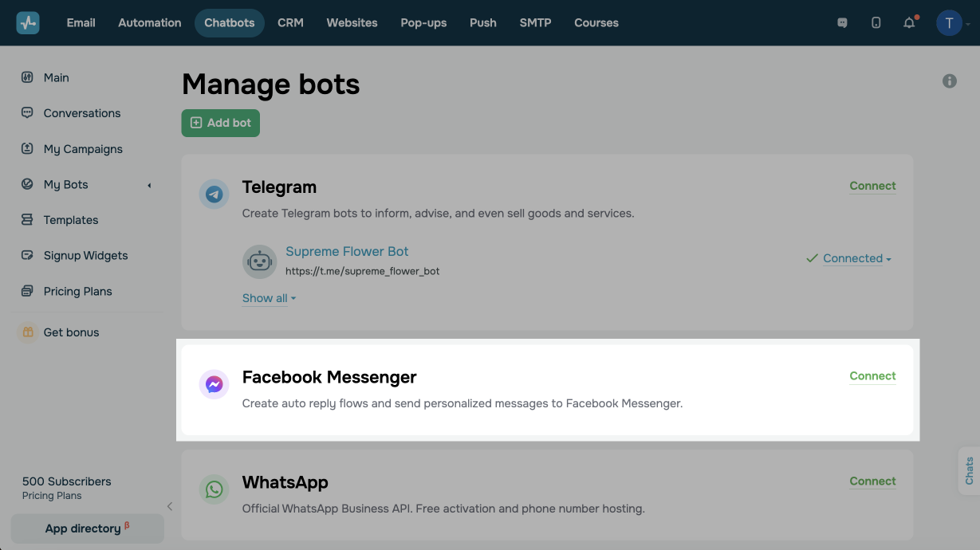
Task: Click the SendPulse logo icon
Action: (x=28, y=22)
